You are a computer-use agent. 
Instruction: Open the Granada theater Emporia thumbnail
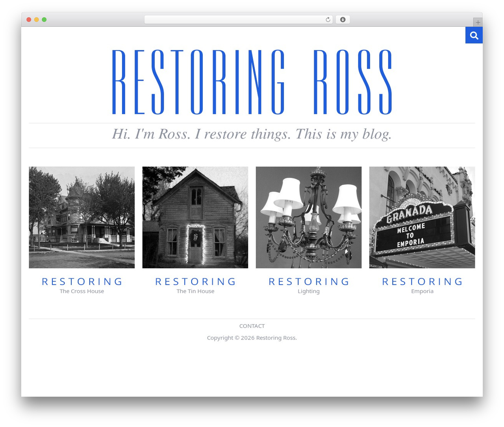tap(422, 217)
